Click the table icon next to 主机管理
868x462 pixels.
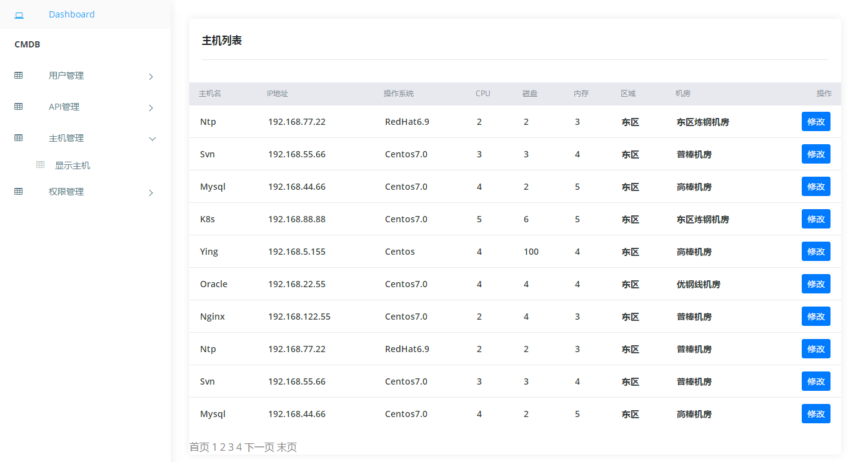pyautogui.click(x=19, y=138)
